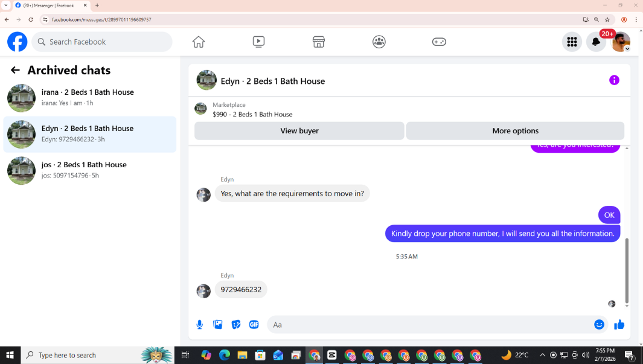
Task: Click the 'what are the requirements' message
Action: click(292, 194)
